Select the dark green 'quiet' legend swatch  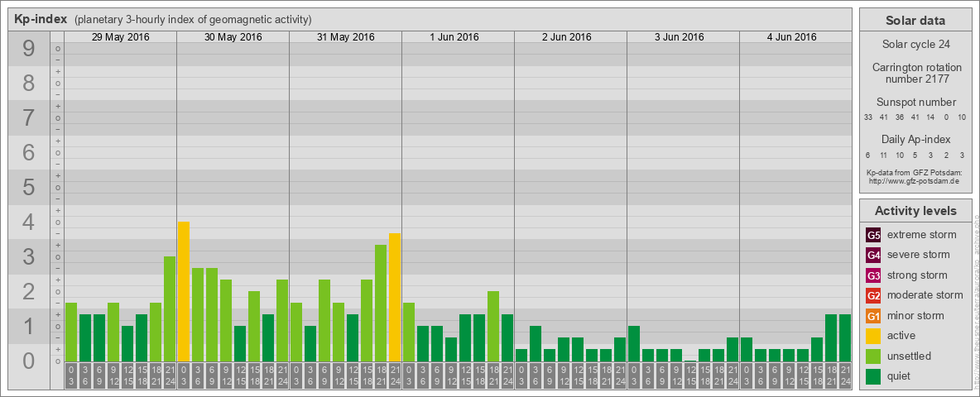tap(873, 376)
